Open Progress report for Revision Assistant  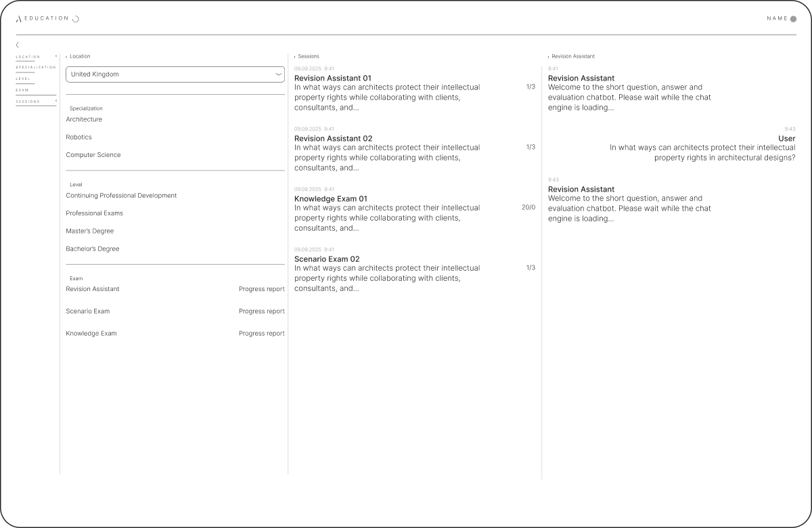click(x=261, y=289)
